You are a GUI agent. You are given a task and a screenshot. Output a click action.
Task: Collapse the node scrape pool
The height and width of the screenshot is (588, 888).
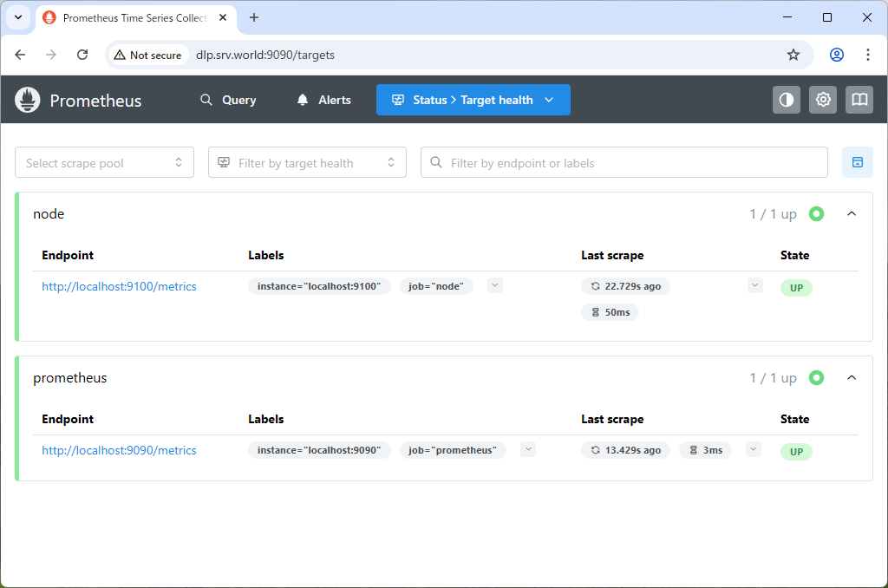(852, 213)
